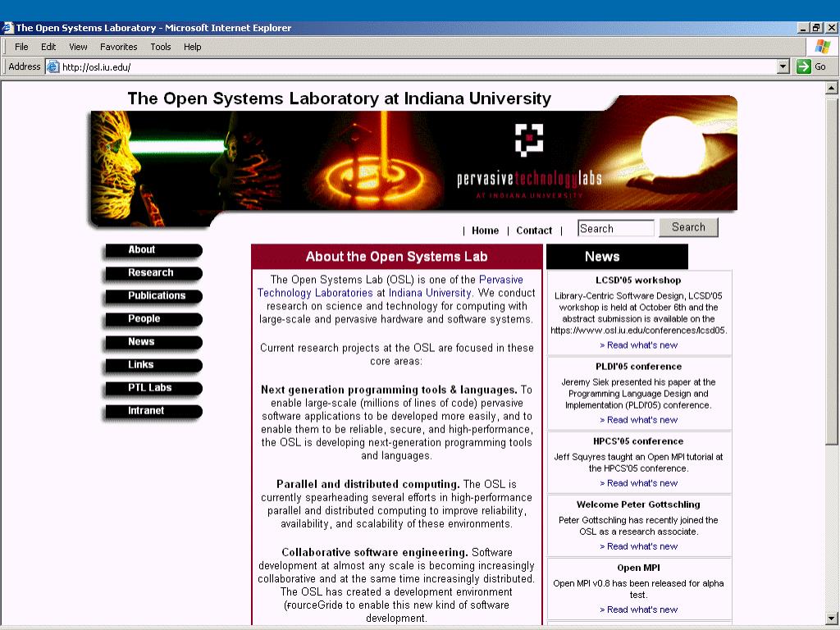Click the site Search text field
The image size is (840, 630).
(616, 228)
